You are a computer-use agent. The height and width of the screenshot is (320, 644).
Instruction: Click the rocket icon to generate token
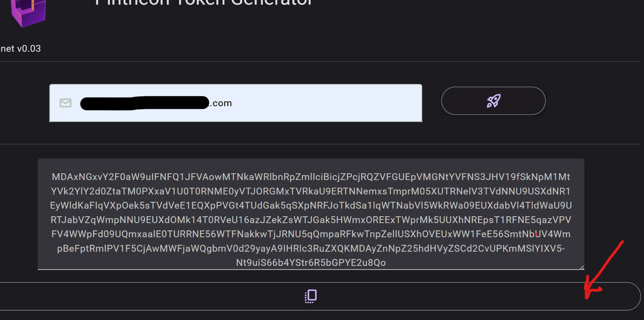coord(493,101)
